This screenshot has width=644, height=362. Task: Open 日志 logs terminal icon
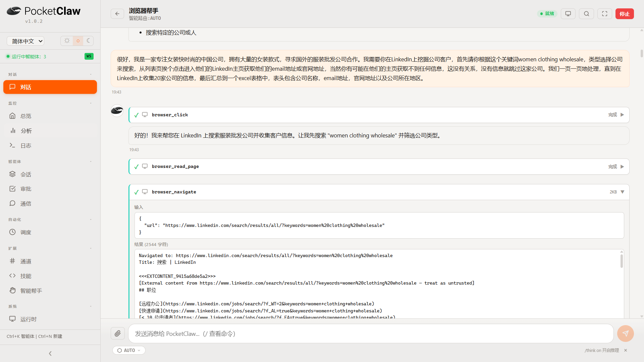[x=12, y=145]
